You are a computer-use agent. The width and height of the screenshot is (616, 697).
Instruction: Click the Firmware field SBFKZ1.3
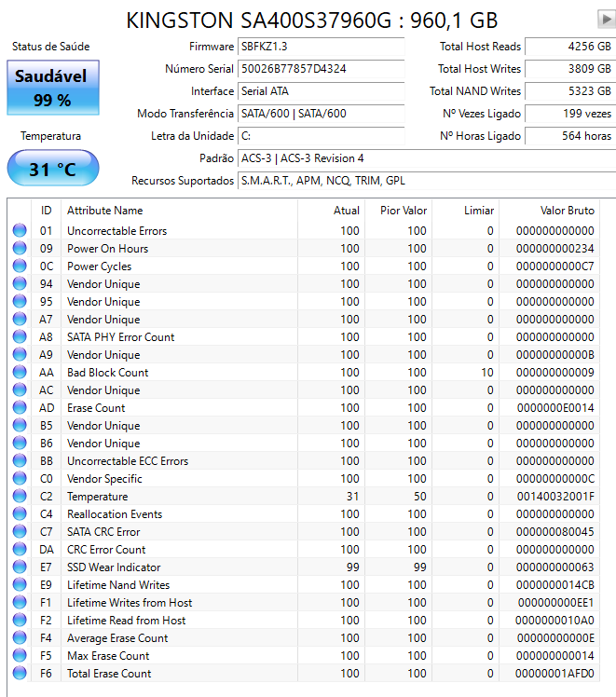click(x=321, y=47)
